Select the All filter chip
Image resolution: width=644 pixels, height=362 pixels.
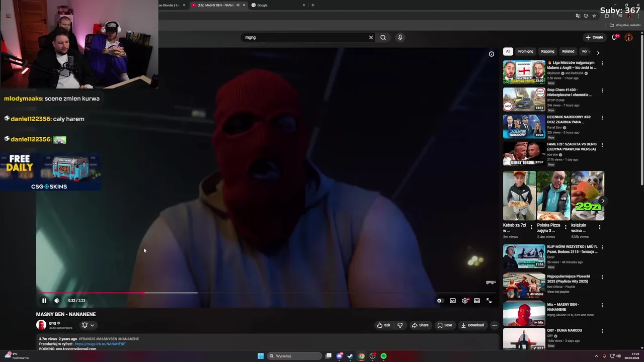(x=508, y=51)
